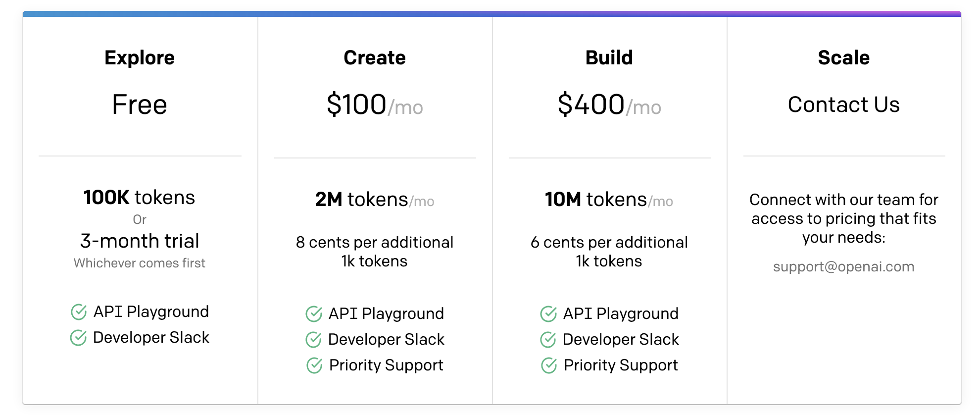Viewport: 980px width, 416px height.
Task: Click the checkmark beside Build's Priority Support
Action: point(549,365)
